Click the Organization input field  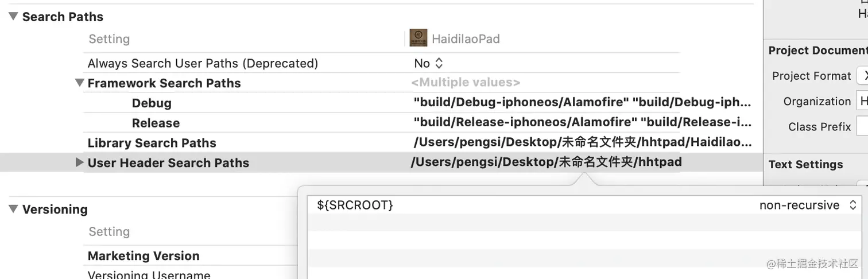point(862,101)
